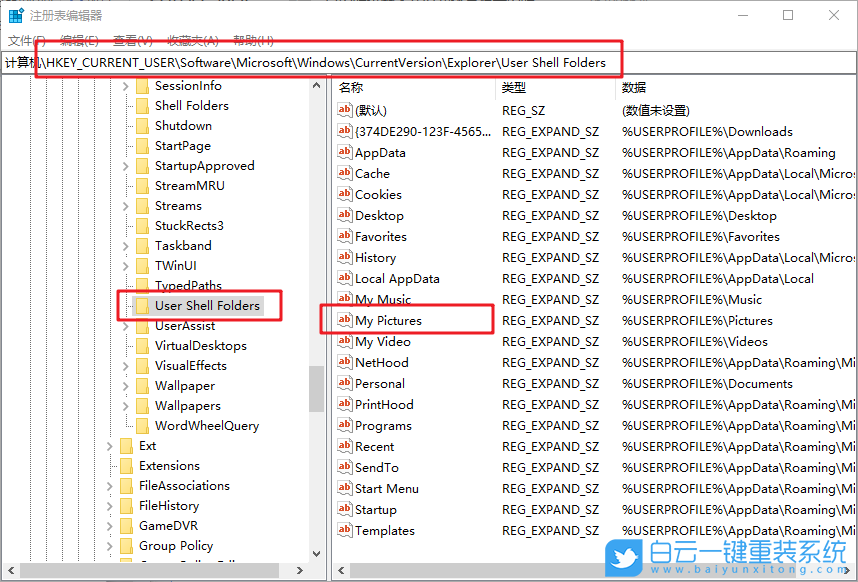The image size is (858, 582).
Task: Click the ab icon beside the (默认) value
Action: tap(343, 110)
